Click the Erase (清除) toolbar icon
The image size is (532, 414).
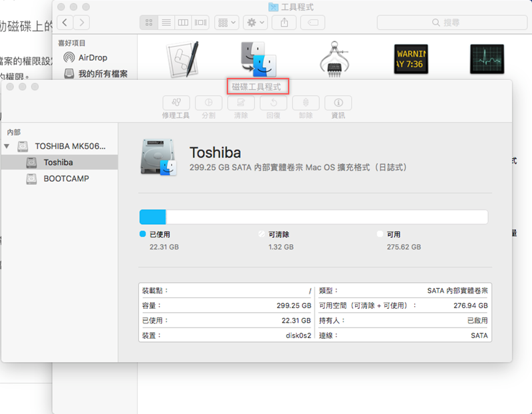click(241, 103)
